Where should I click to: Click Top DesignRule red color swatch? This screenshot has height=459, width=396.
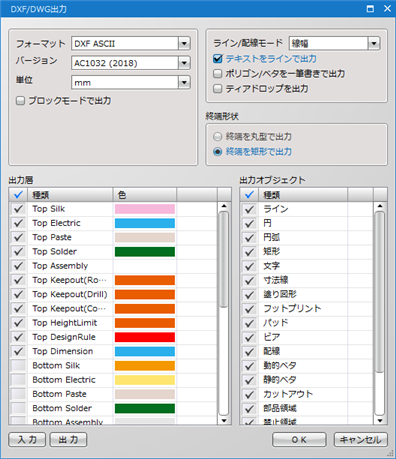(x=145, y=337)
